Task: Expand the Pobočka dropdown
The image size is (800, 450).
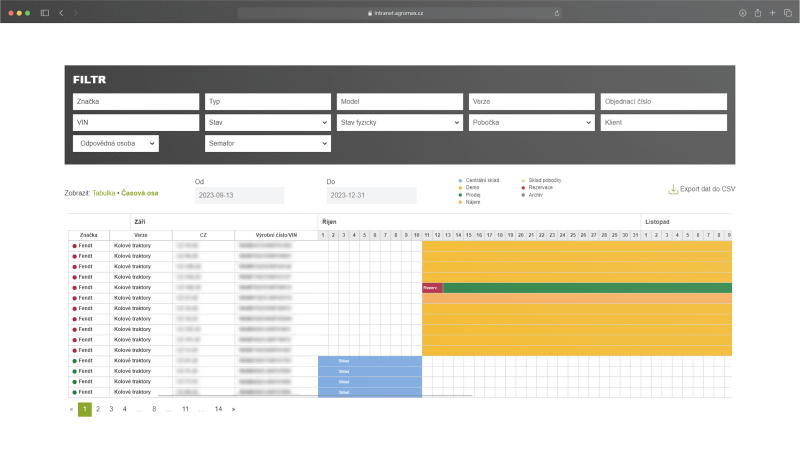Action: (531, 122)
